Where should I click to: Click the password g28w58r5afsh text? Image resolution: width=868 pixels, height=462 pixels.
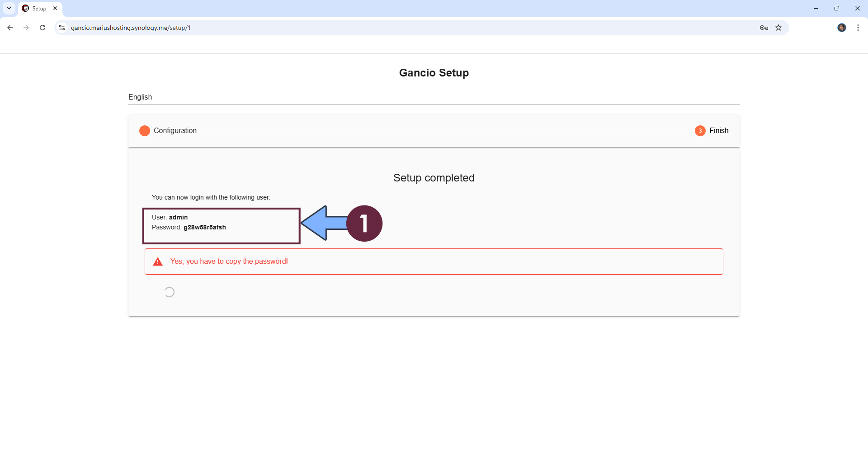205,227
